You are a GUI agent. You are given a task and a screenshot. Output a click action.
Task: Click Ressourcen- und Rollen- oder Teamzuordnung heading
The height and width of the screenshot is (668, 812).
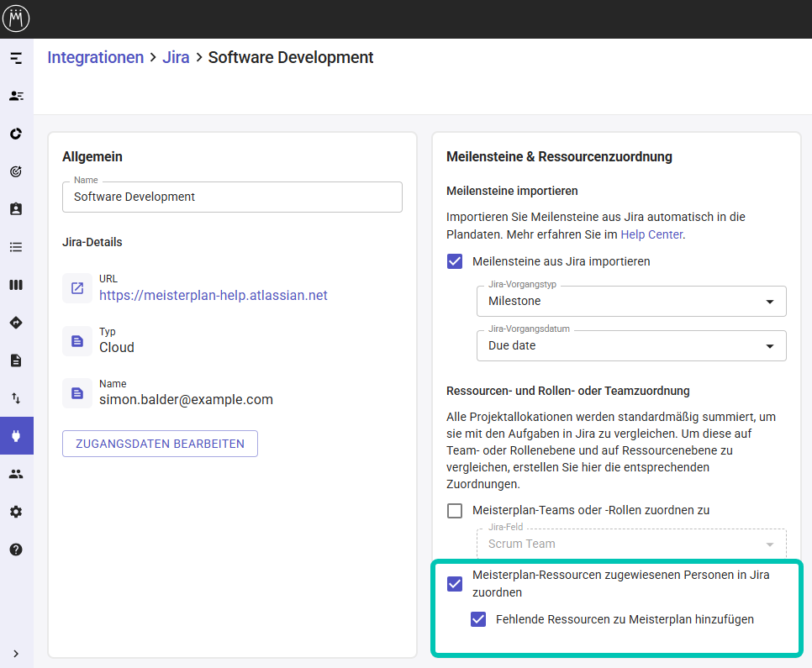tap(568, 391)
